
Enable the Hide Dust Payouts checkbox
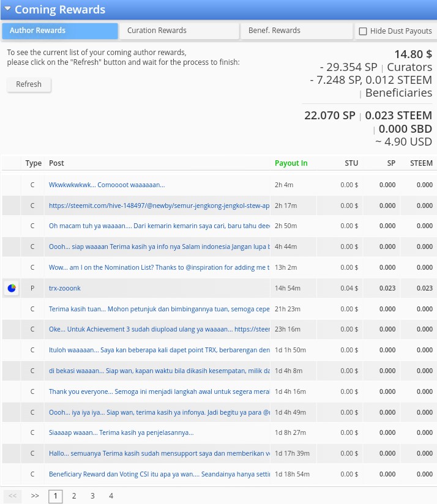coord(363,31)
